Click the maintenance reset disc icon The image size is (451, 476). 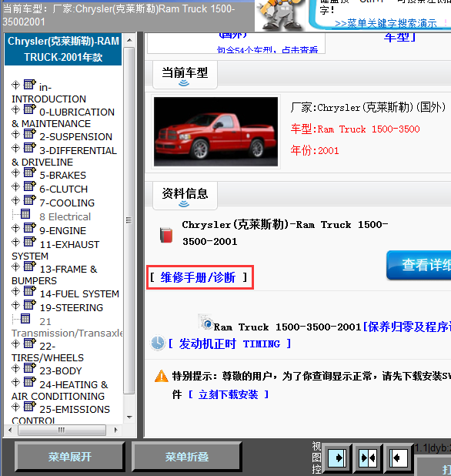[x=206, y=322]
